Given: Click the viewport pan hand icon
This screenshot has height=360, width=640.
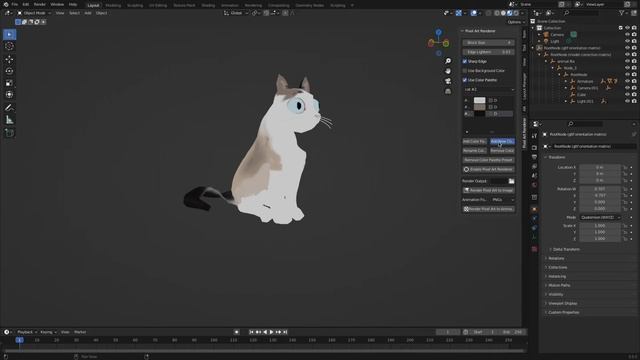Looking at the screenshot, I should point(448,71).
